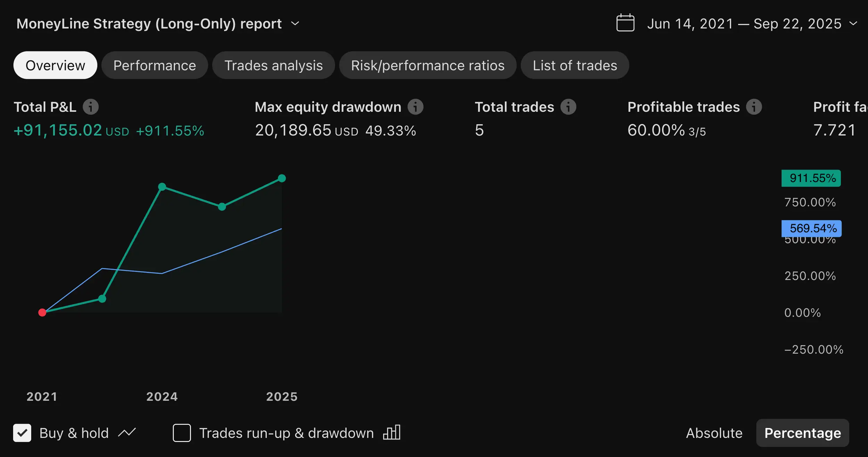Viewport: 868px width, 457px height.
Task: Select the Percentage chart mode
Action: click(x=802, y=433)
